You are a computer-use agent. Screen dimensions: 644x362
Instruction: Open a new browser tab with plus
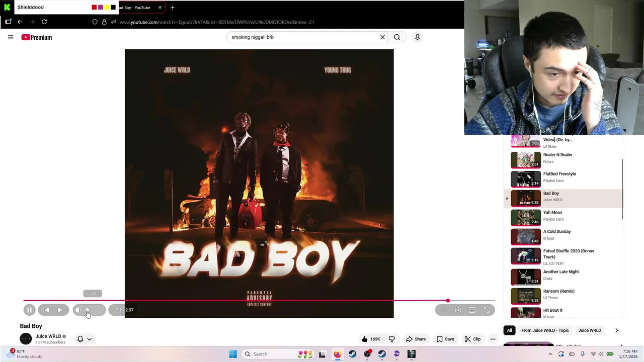[x=173, y=8]
